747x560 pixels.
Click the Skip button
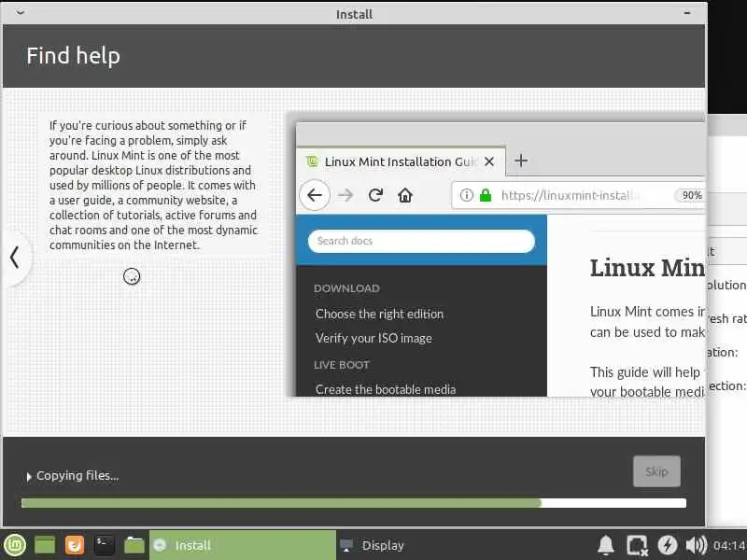656,471
